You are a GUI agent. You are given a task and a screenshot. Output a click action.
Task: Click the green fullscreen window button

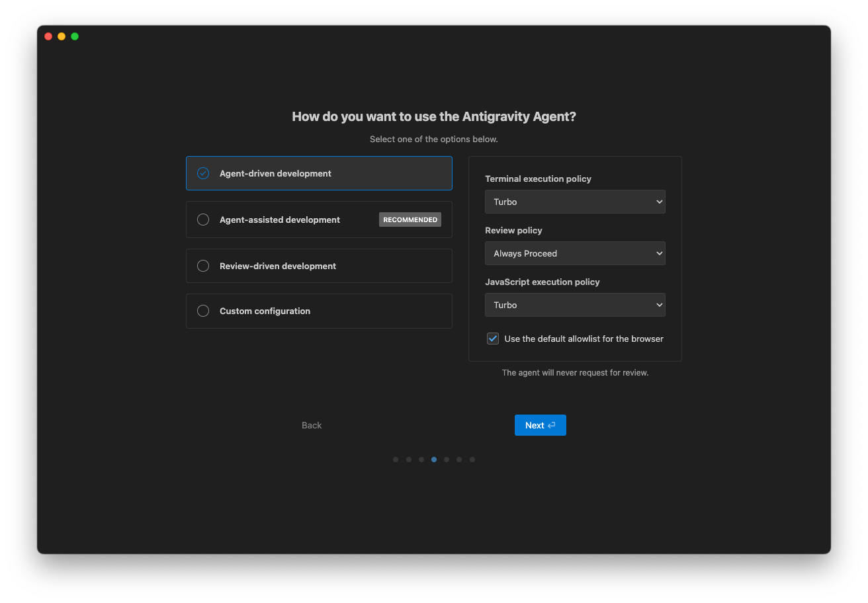click(x=75, y=36)
